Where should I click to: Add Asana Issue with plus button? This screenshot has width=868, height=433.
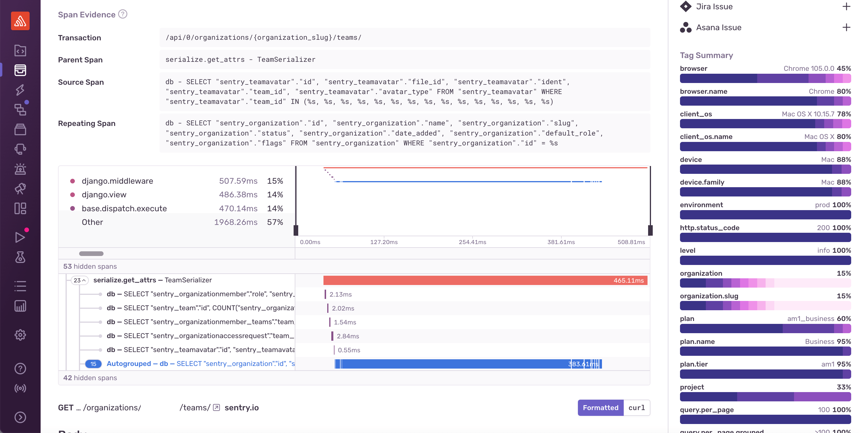pos(846,27)
